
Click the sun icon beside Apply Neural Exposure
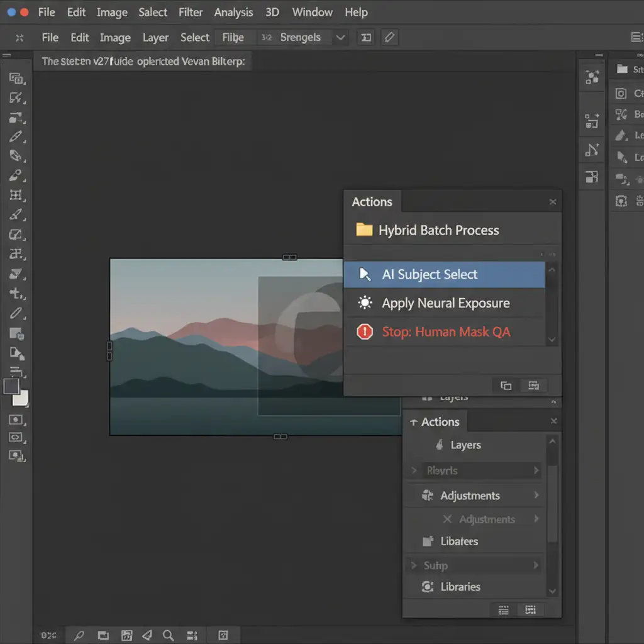pyautogui.click(x=365, y=303)
